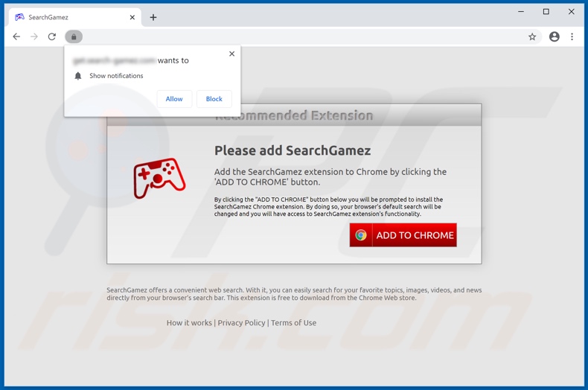Click the SearchGamez tab favicon
Image resolution: width=588 pixels, height=390 pixels.
pyautogui.click(x=19, y=17)
